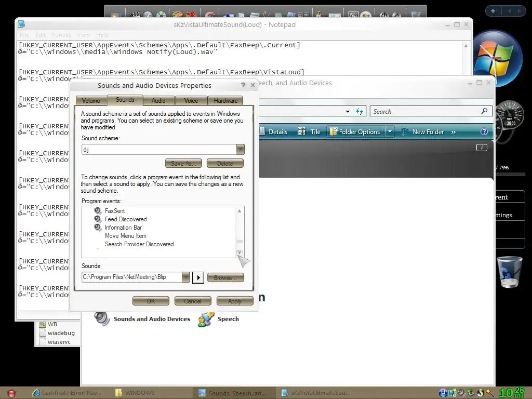
Task: Click the Tile view grid icon
Action: click(x=301, y=131)
